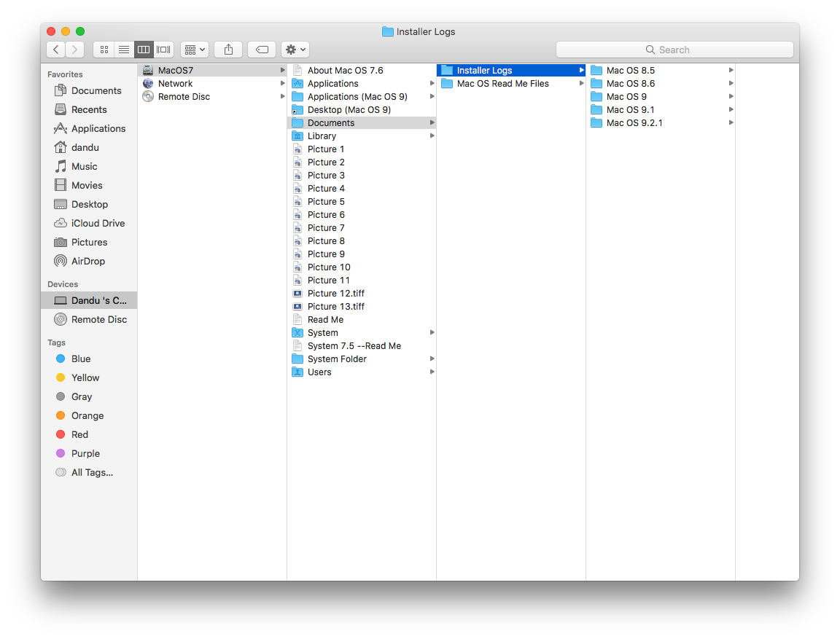Open Documents in Favorites sidebar
Screen dimensions: 840x639
[89, 90]
